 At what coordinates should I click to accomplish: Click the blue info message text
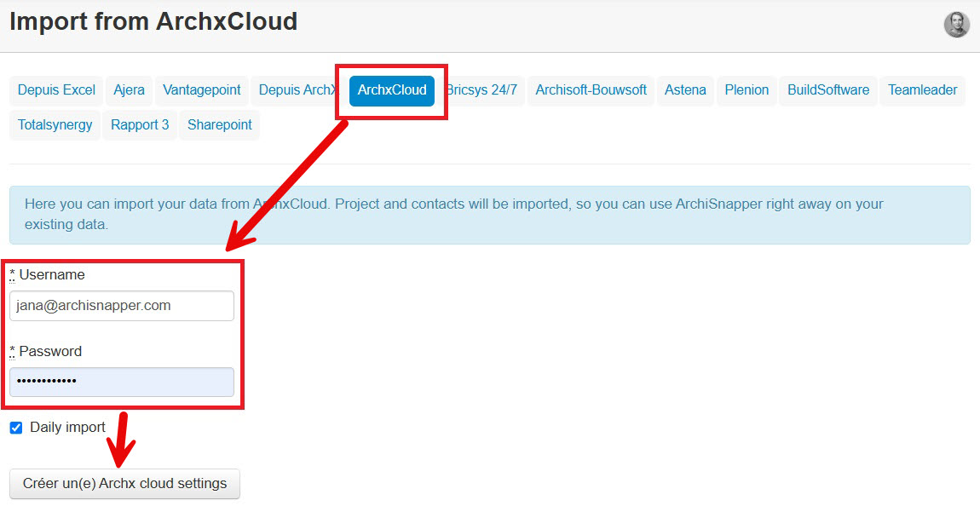click(x=453, y=214)
